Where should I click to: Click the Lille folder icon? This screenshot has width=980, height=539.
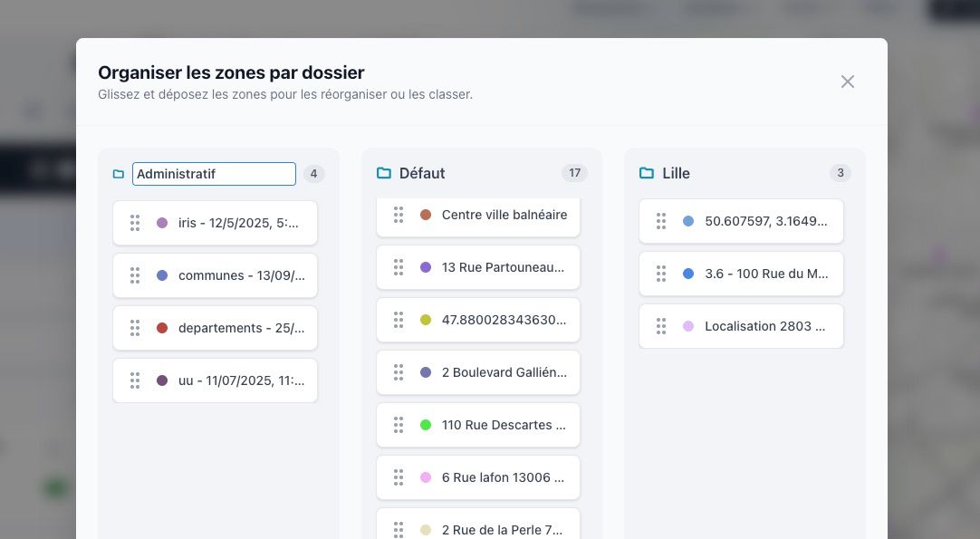646,172
